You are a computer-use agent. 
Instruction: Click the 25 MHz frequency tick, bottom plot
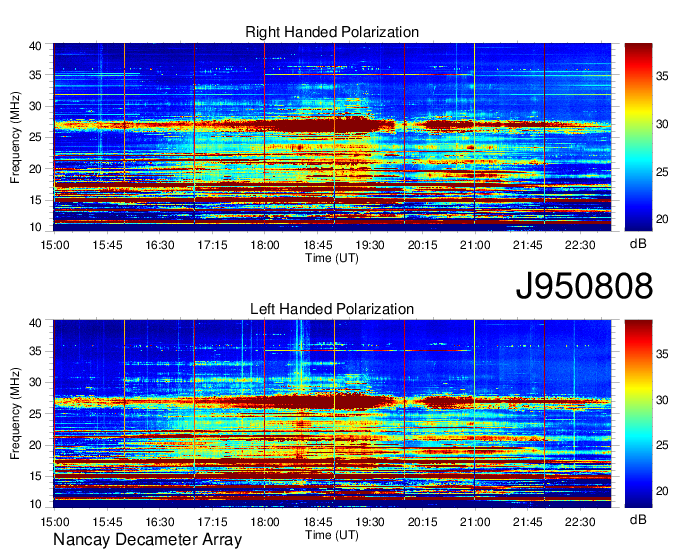coord(35,414)
